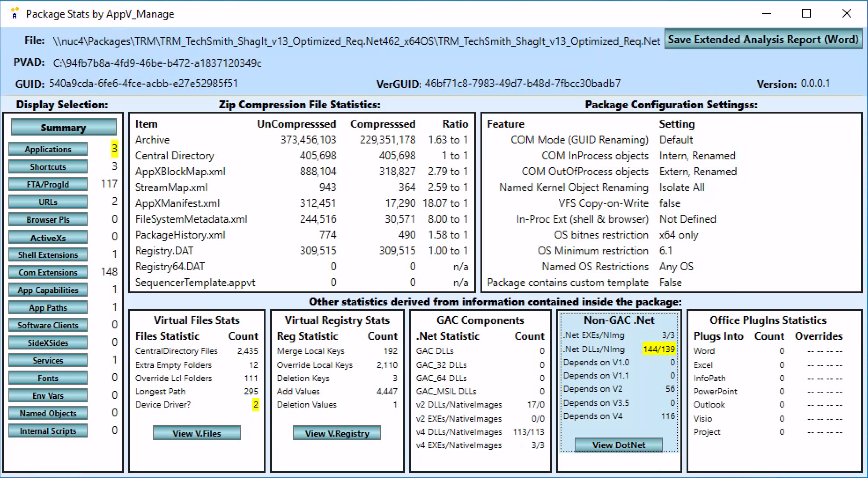This screenshot has height=478, width=868.
Task: Open the Applications list
Action: [x=48, y=149]
